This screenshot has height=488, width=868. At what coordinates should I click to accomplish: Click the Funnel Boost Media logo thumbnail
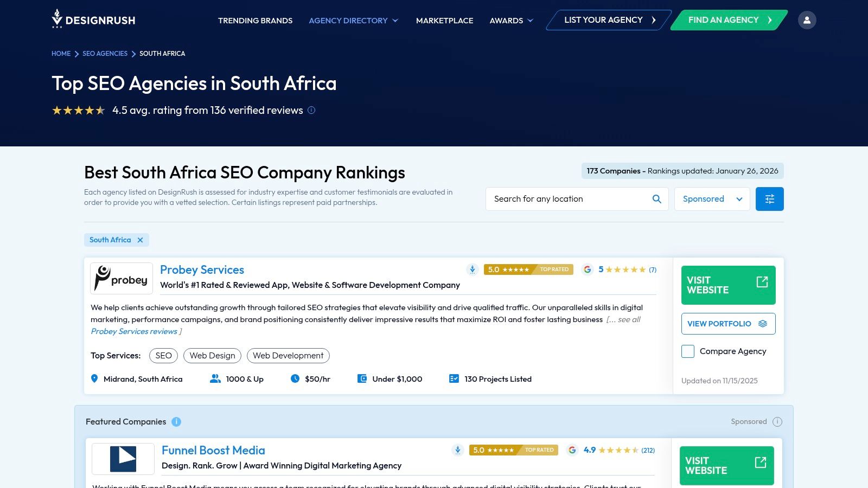click(x=123, y=459)
